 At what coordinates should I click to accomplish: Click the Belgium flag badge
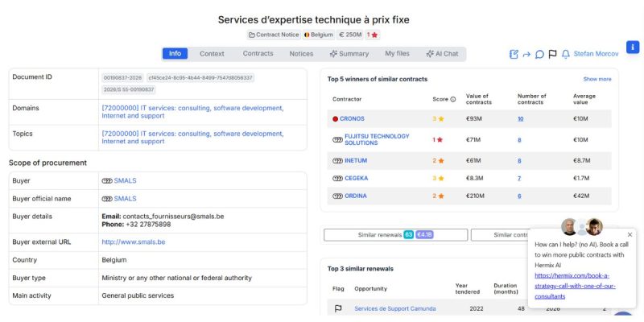tap(318, 35)
